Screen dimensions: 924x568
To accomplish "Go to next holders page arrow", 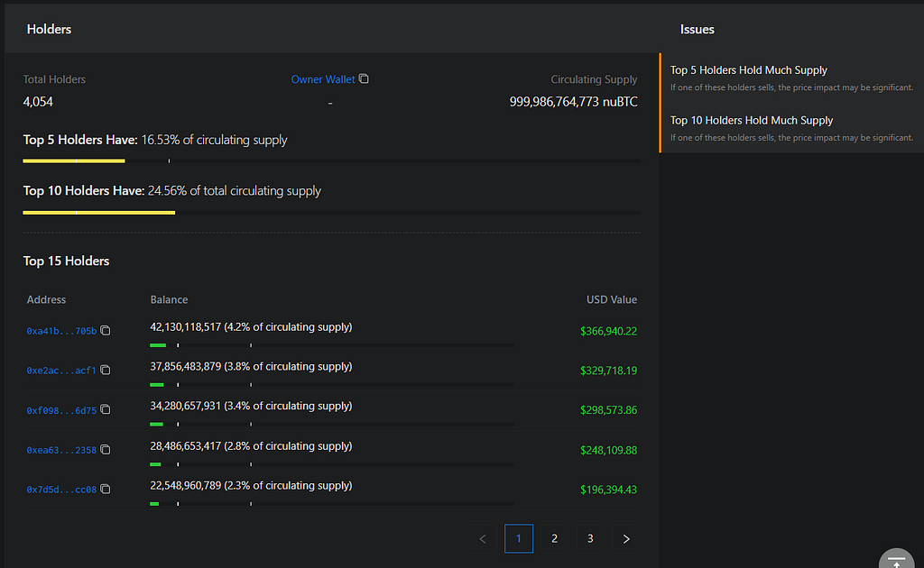I will point(626,538).
